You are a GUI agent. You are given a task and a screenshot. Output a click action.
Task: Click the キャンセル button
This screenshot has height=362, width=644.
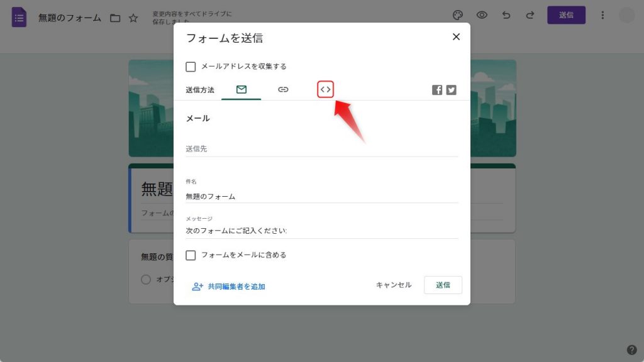394,285
